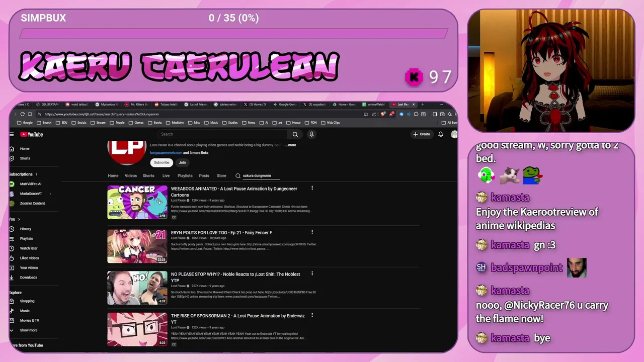Open the account avatar menu
This screenshot has width=644, height=362.
(x=454, y=134)
